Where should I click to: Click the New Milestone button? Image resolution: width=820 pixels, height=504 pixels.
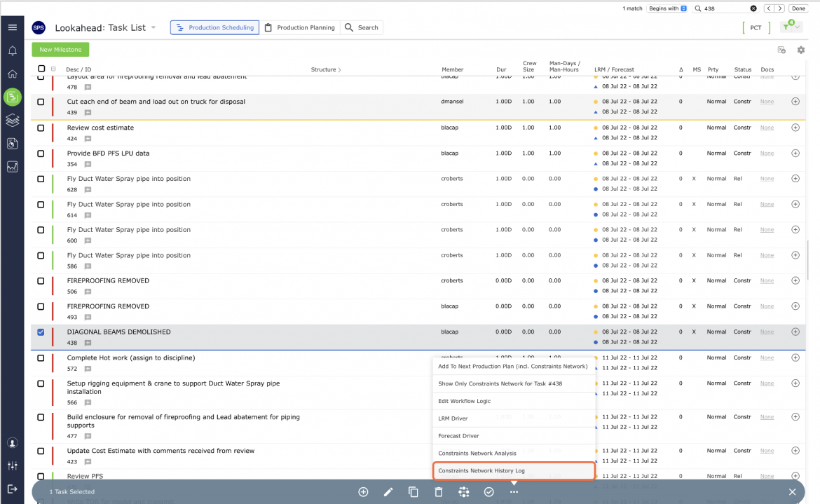tap(61, 50)
